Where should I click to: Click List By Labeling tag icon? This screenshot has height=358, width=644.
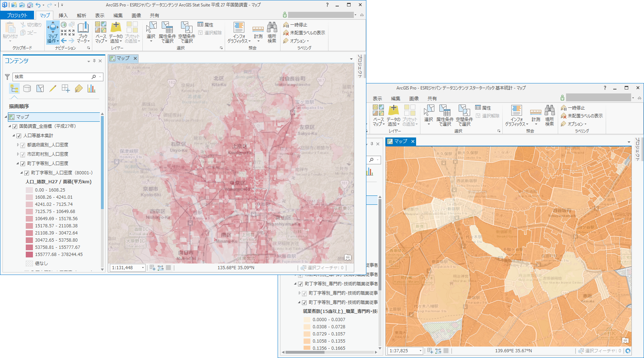coord(79,88)
